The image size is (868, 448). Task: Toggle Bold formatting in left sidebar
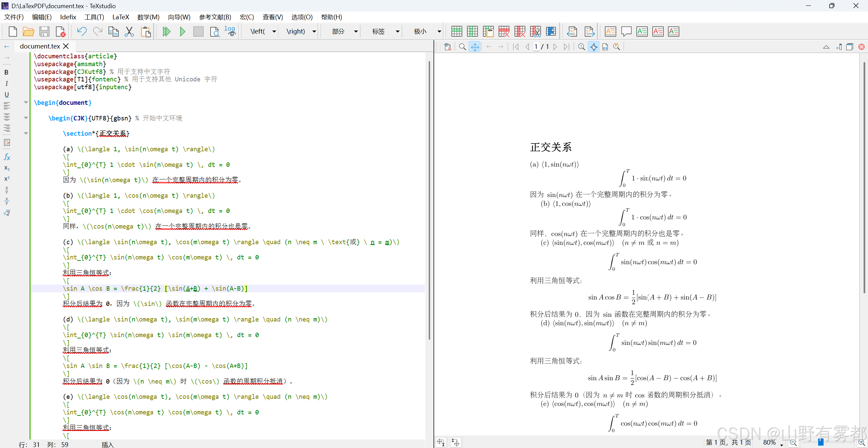pos(6,72)
